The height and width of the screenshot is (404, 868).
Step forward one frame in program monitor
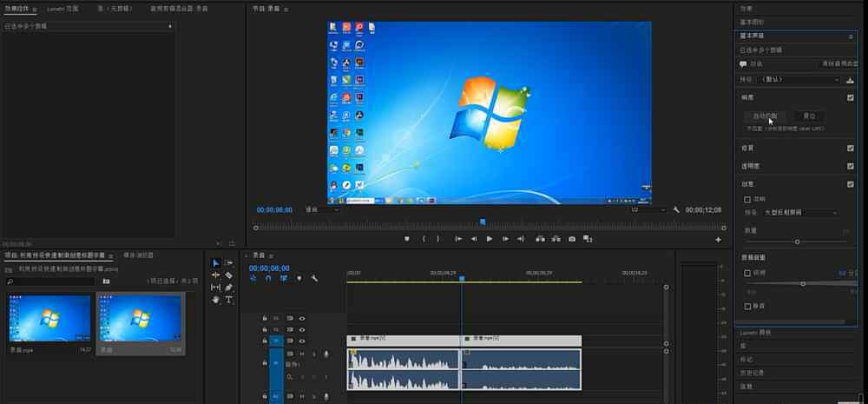tap(505, 239)
